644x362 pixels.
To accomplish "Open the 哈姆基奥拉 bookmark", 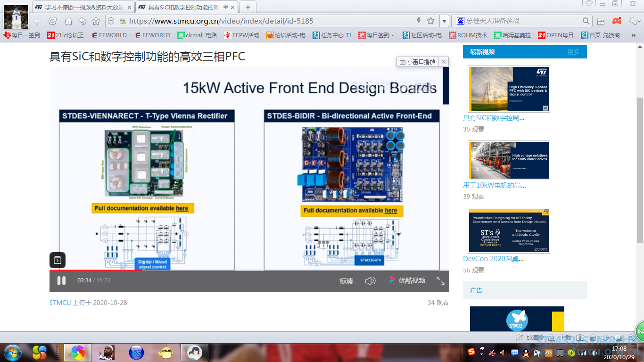I will [513, 35].
